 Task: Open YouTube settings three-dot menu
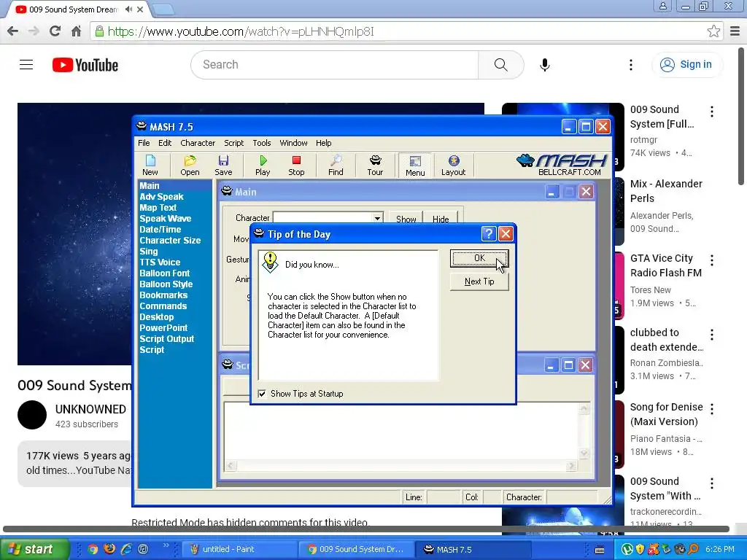point(631,65)
